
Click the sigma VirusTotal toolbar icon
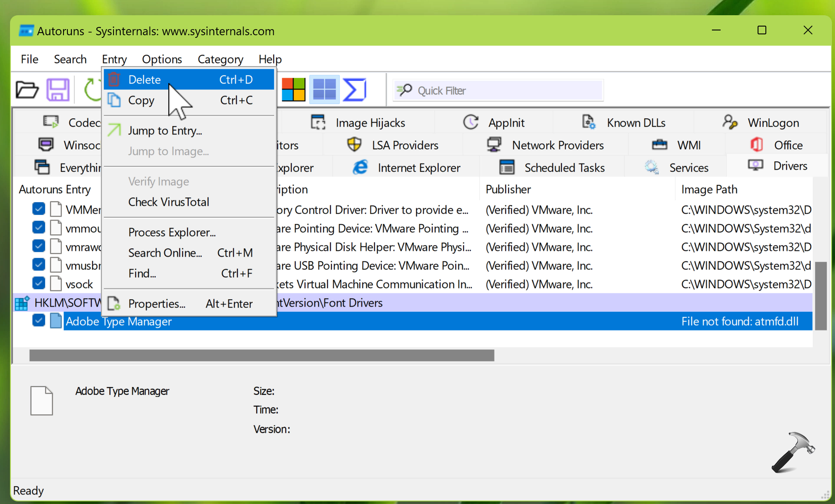coord(354,90)
